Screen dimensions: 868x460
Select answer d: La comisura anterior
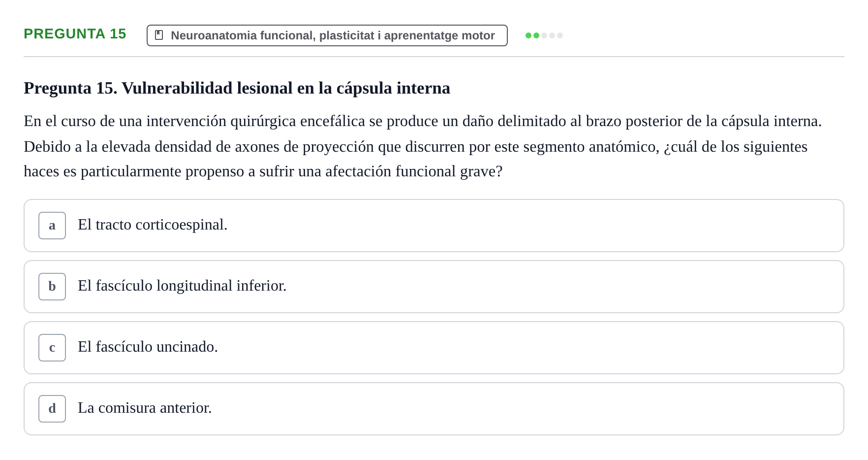click(x=434, y=409)
